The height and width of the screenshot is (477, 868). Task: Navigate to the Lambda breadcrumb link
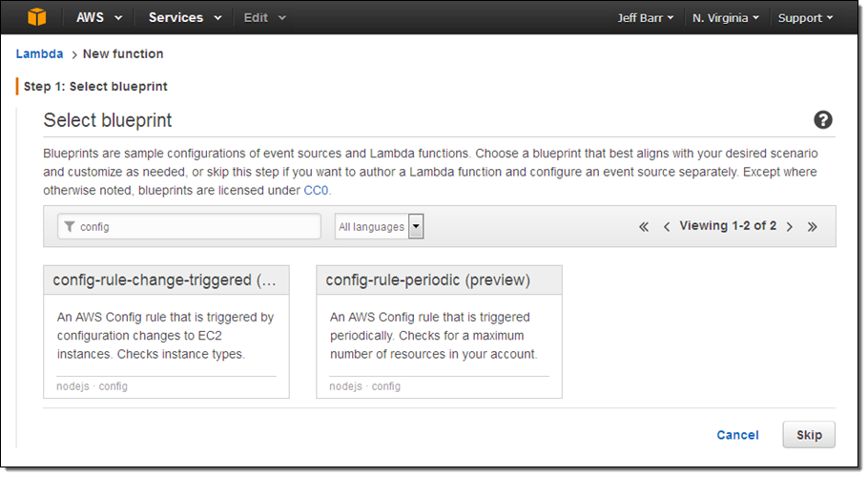click(39, 54)
